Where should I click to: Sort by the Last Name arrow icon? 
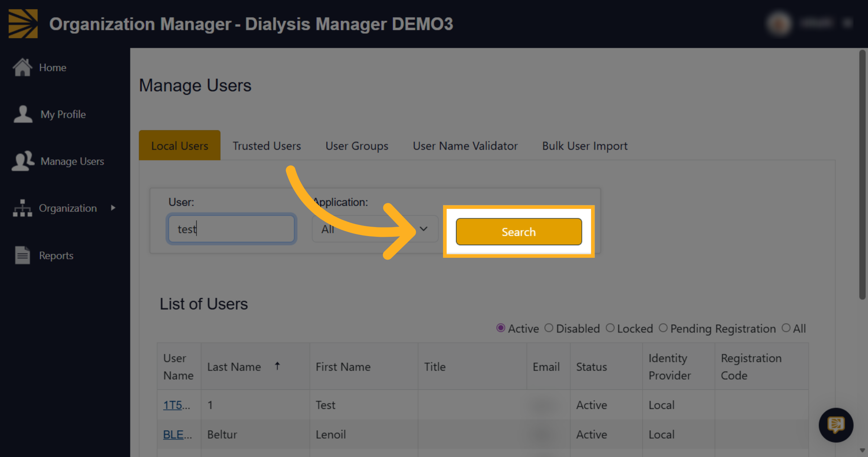click(x=277, y=366)
